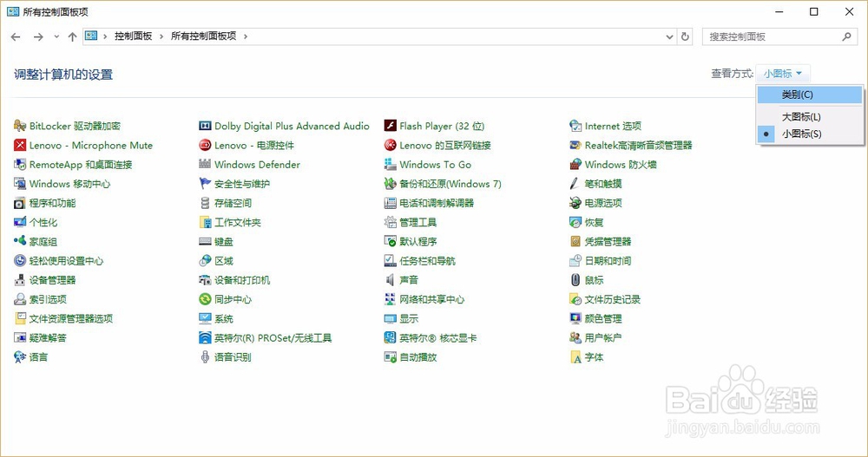The width and height of the screenshot is (868, 457).
Task: Click the 安全性与维护 flag icon
Action: [205, 184]
